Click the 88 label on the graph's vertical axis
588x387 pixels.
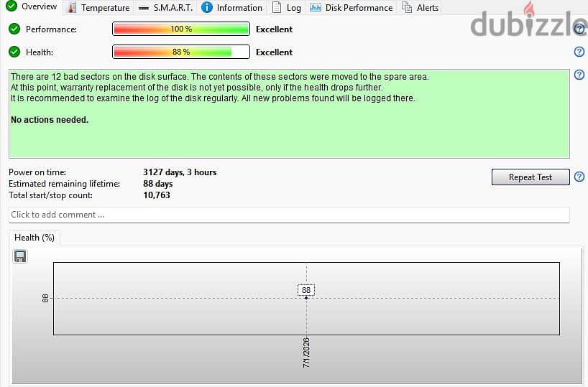[45, 298]
